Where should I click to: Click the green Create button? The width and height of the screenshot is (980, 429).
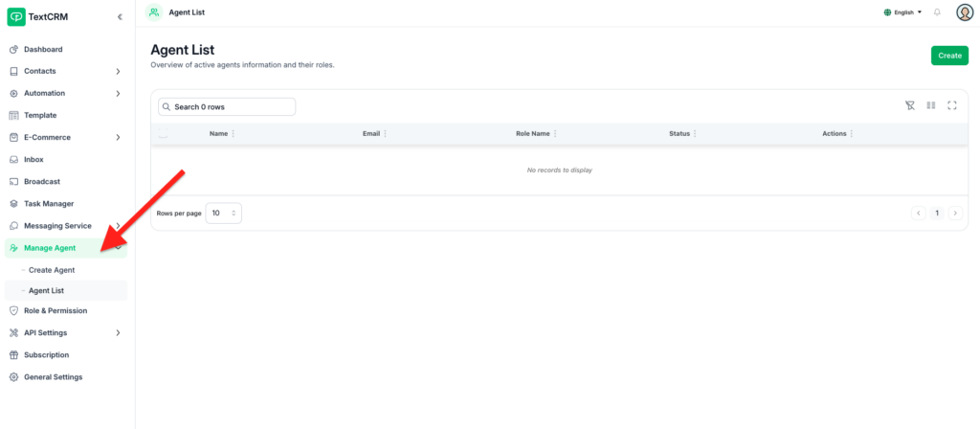949,56
